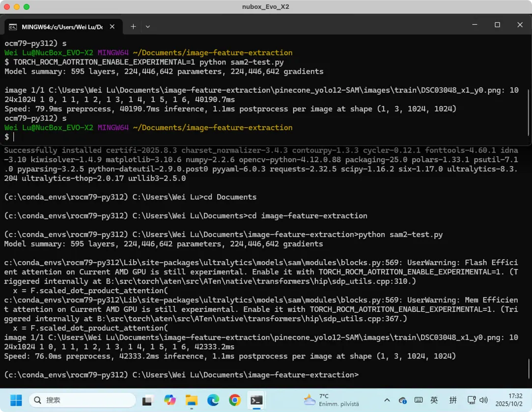The image size is (532, 412).
Task: Close the MINGW64 tab
Action: (x=111, y=27)
